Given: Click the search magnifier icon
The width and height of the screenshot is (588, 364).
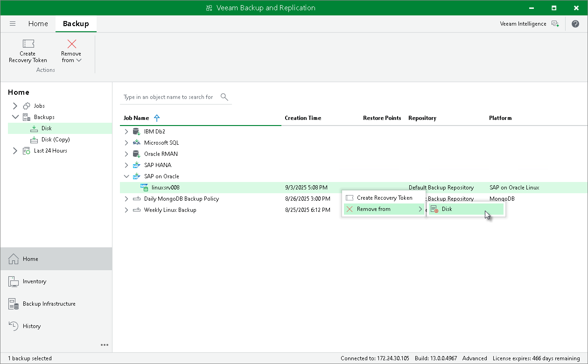Looking at the screenshot, I should [224, 97].
